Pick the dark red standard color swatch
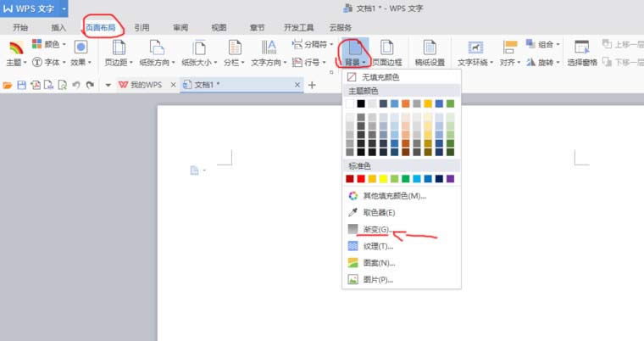Image resolution: width=644 pixels, height=341 pixels. click(349, 178)
